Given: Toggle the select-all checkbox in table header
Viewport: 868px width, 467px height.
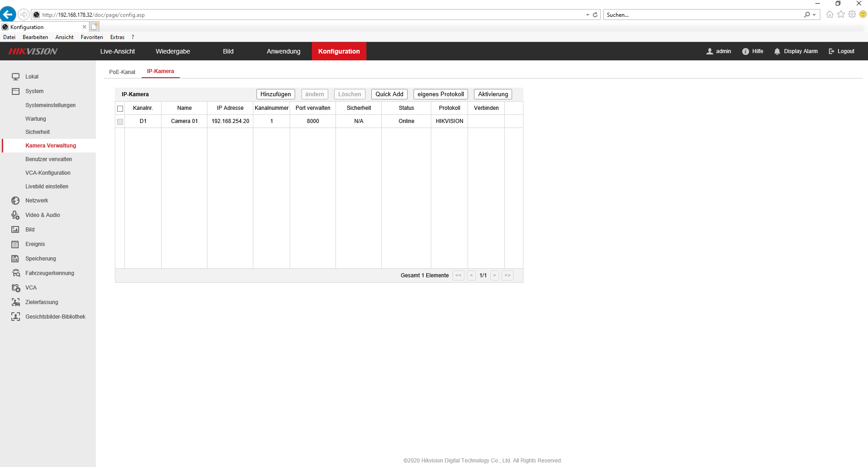Looking at the screenshot, I should click(x=120, y=108).
